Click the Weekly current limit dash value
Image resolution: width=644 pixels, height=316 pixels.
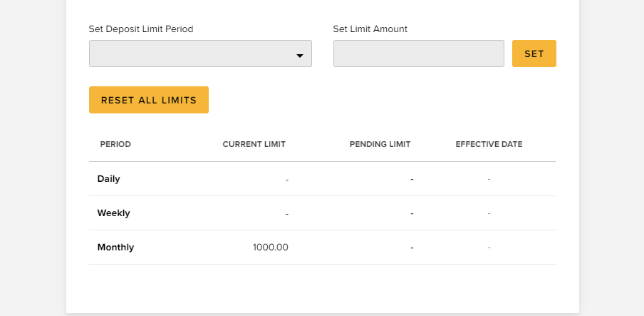[x=286, y=213]
